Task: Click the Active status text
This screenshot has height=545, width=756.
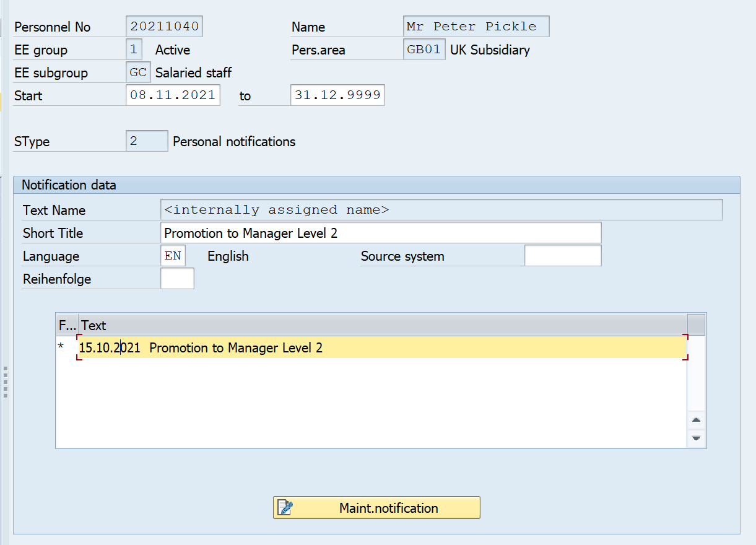Action: (x=173, y=50)
